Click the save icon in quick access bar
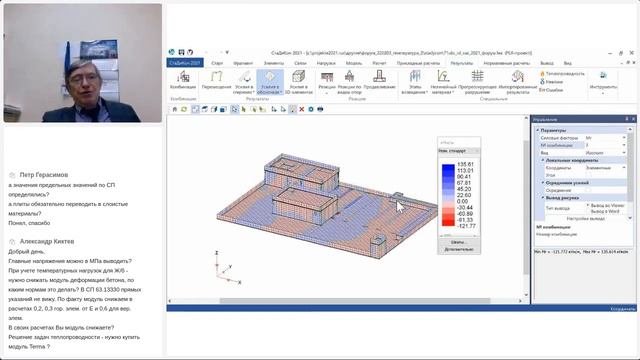This screenshot has height=360, width=640. 181,52
